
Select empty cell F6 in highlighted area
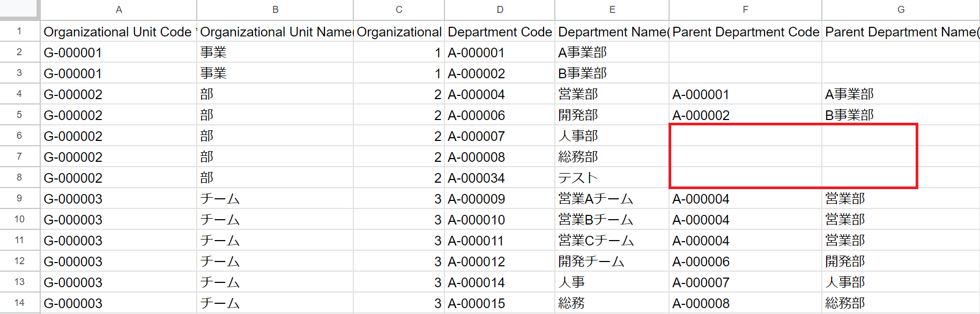click(x=745, y=136)
